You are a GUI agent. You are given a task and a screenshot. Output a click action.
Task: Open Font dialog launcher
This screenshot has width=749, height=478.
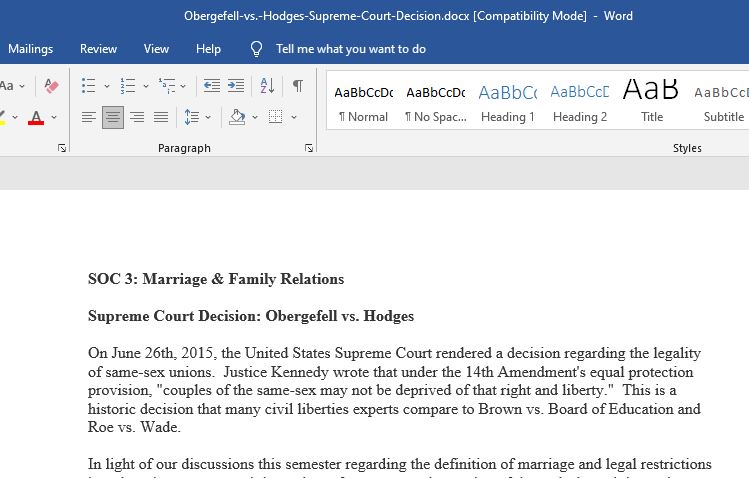coord(62,149)
